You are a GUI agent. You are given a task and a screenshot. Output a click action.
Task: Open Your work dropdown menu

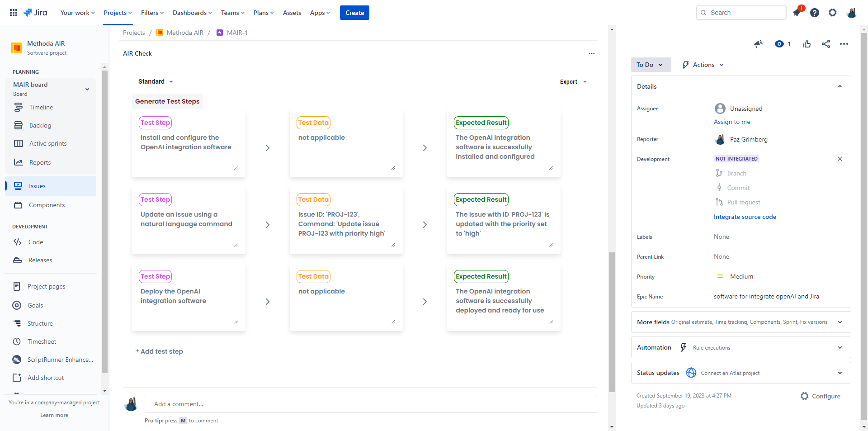[x=78, y=13]
